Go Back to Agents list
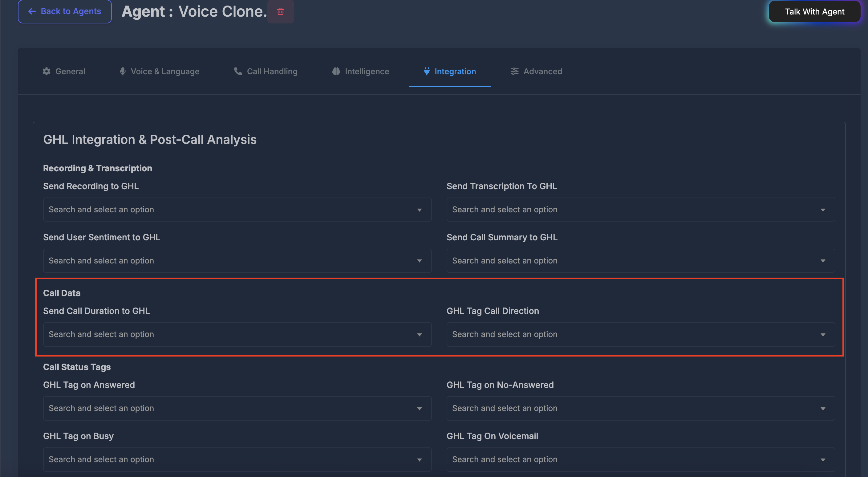Screen dimensions: 868x477 [x=65, y=11]
